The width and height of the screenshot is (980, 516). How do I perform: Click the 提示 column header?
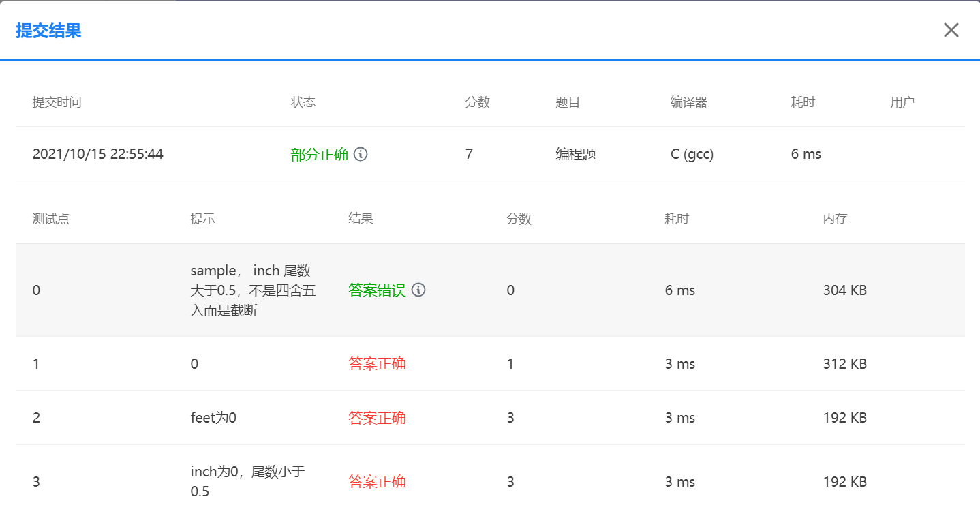coord(202,219)
